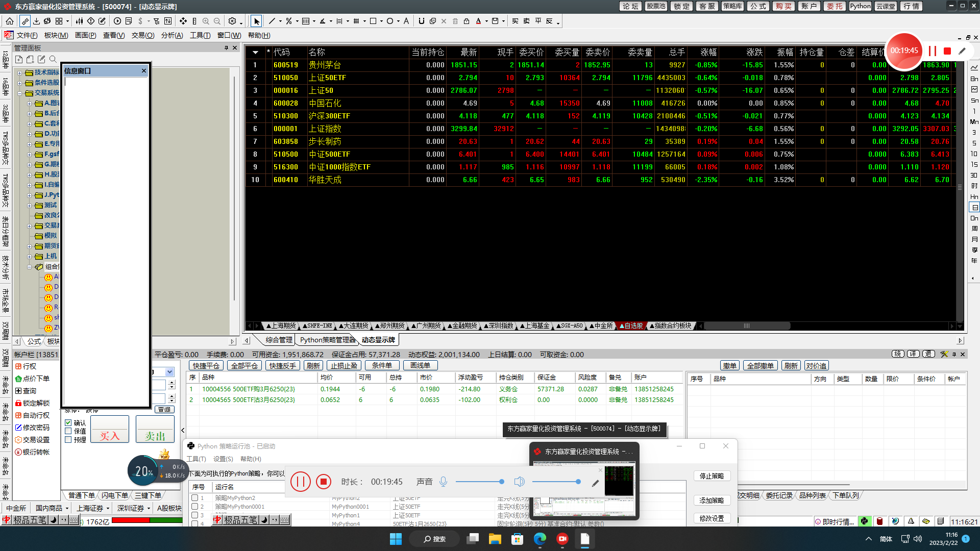Select the rectangle shape tool
The image size is (980, 551).
click(373, 21)
